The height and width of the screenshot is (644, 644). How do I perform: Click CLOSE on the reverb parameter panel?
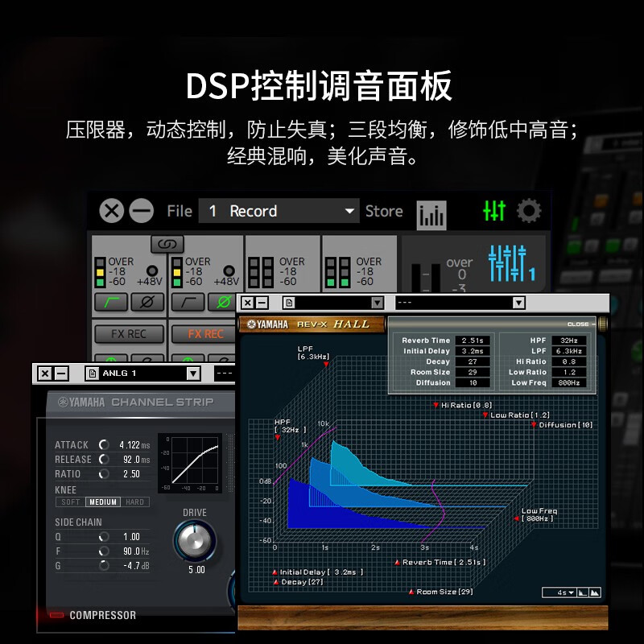point(580,324)
